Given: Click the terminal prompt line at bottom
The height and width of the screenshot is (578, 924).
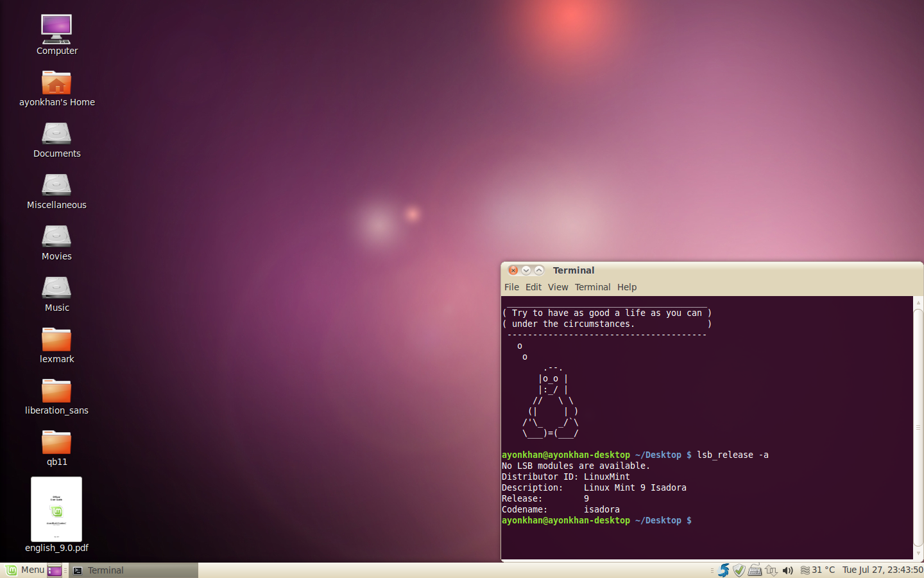Looking at the screenshot, I should coord(597,520).
